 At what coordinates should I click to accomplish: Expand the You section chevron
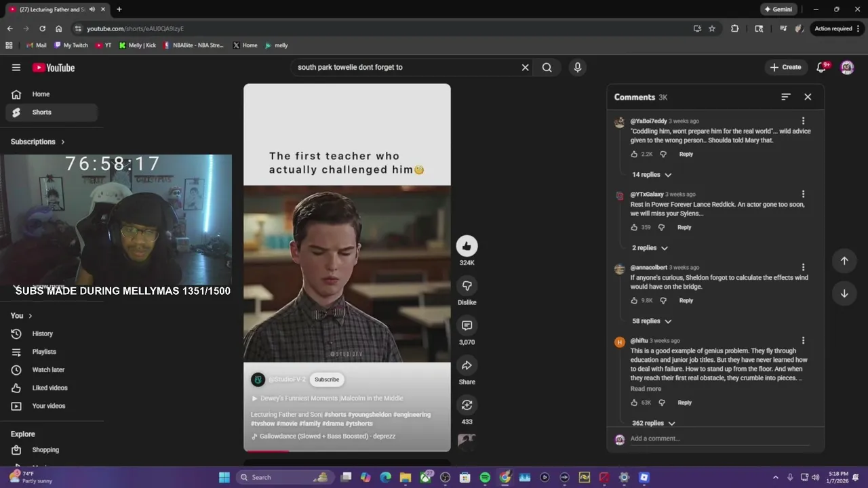pos(30,316)
